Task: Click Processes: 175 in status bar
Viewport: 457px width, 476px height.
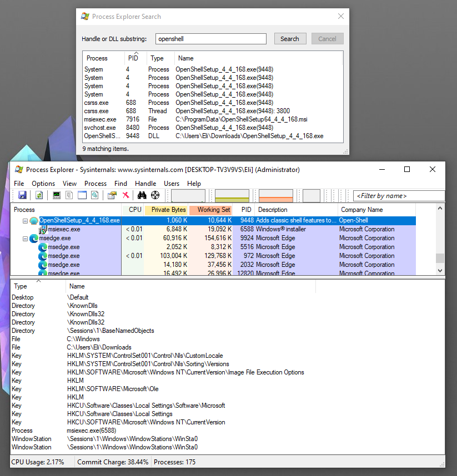Action: point(175,462)
